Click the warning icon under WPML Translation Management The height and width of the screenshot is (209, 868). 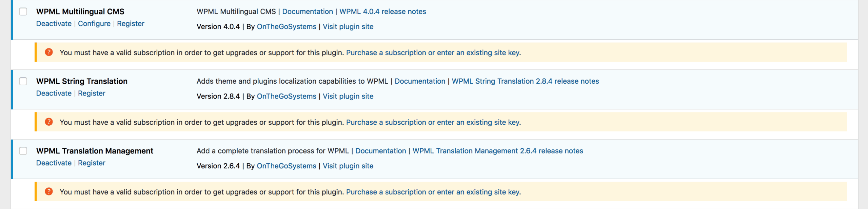click(49, 191)
